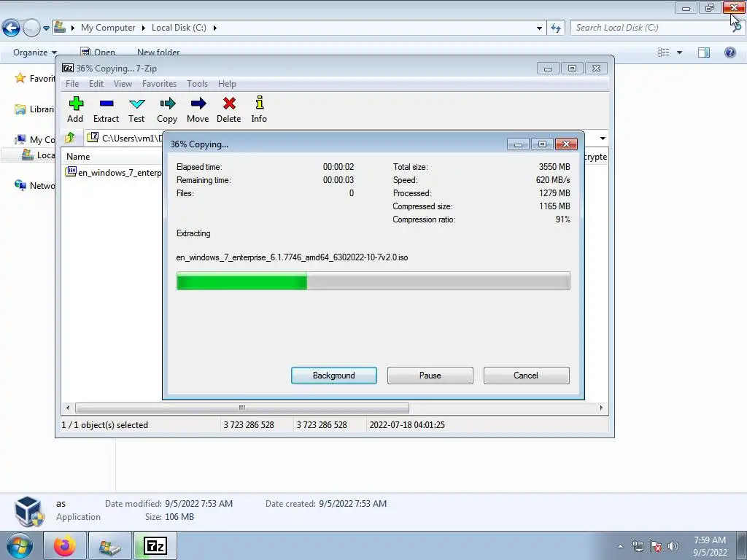Click Open in Explorer toolbar

coord(98,52)
